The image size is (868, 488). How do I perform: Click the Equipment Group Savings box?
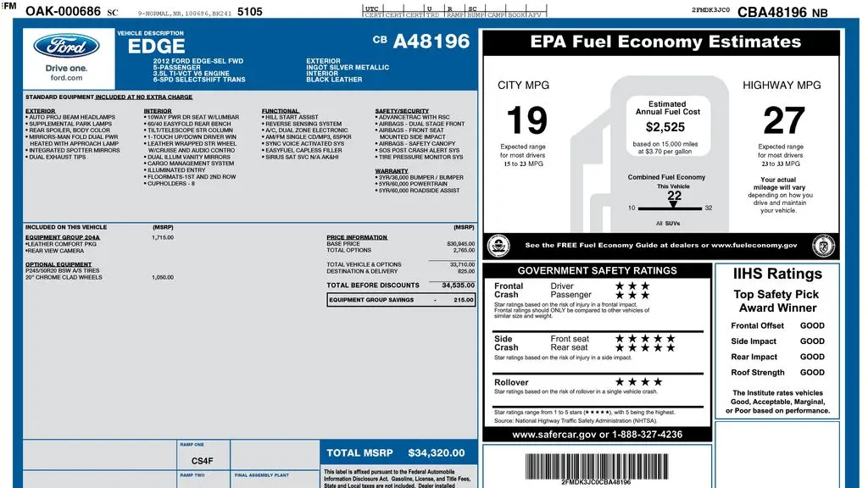coord(401,300)
